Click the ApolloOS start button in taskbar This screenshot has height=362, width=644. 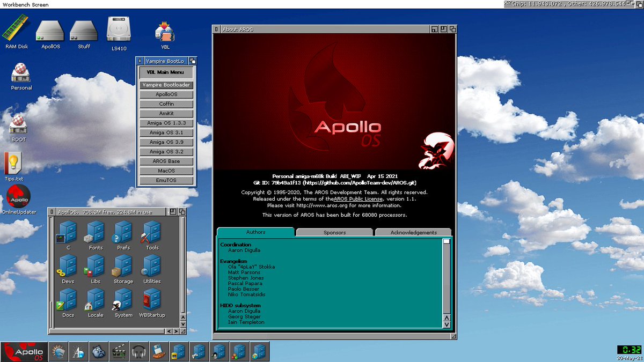[24, 352]
